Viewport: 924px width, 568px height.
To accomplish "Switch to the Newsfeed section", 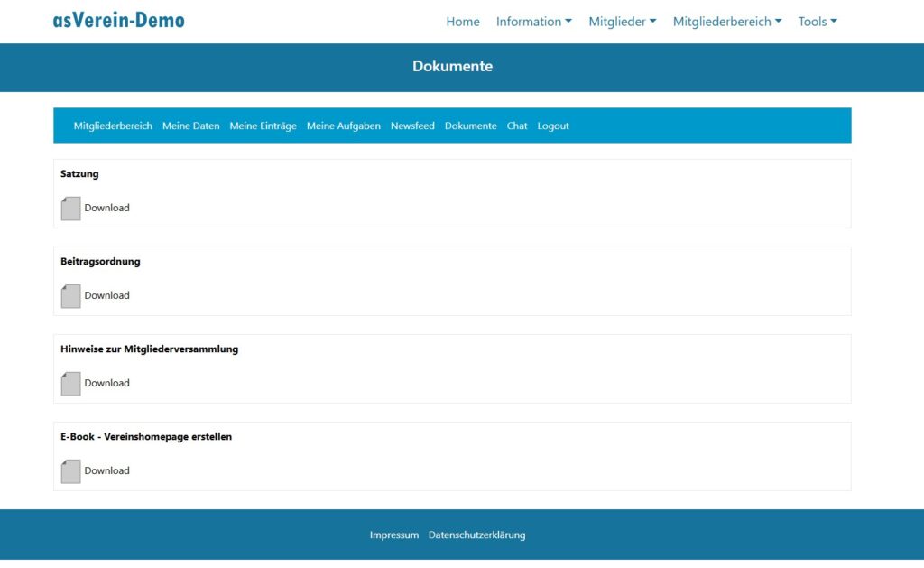I will pos(412,126).
